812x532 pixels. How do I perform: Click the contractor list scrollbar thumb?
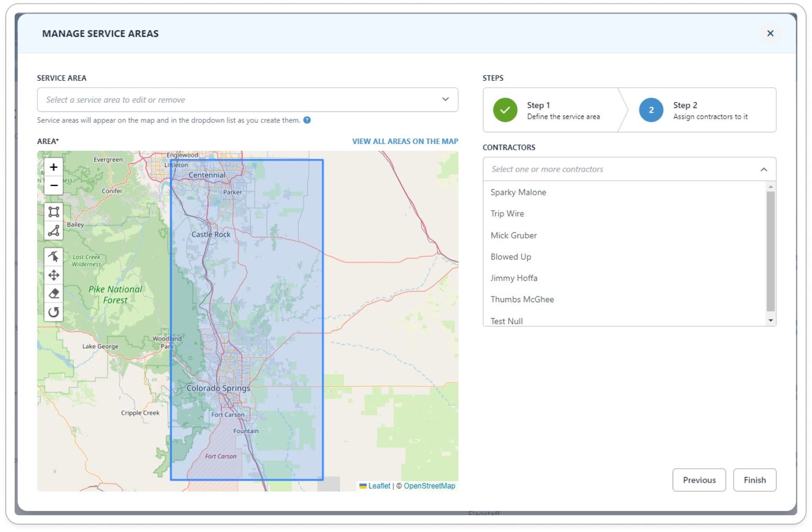click(770, 251)
